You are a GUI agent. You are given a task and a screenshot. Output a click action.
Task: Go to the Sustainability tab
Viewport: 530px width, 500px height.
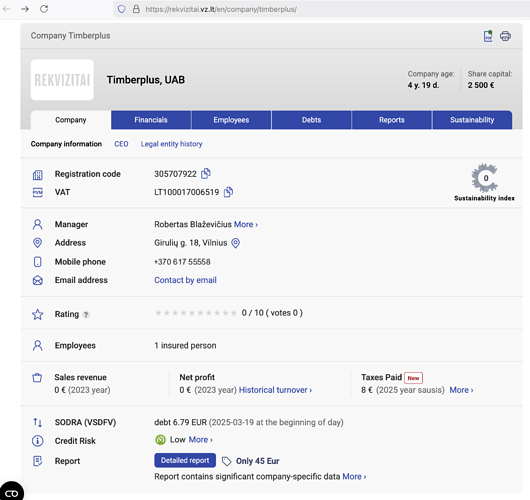(x=472, y=120)
